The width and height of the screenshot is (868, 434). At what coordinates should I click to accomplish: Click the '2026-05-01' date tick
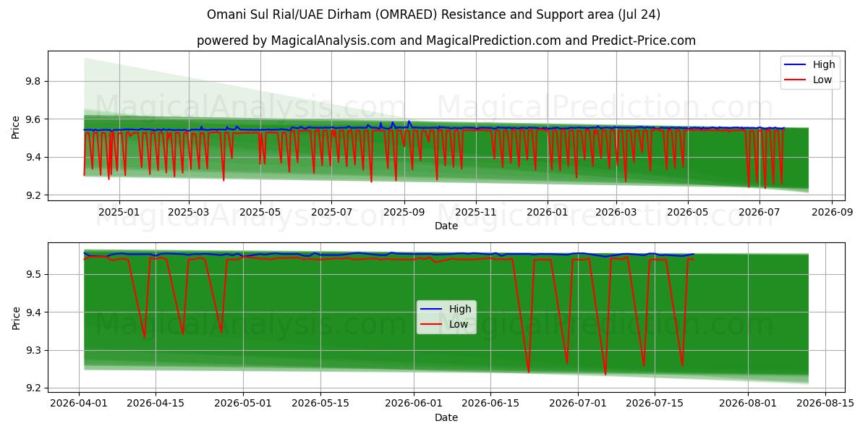(244, 404)
